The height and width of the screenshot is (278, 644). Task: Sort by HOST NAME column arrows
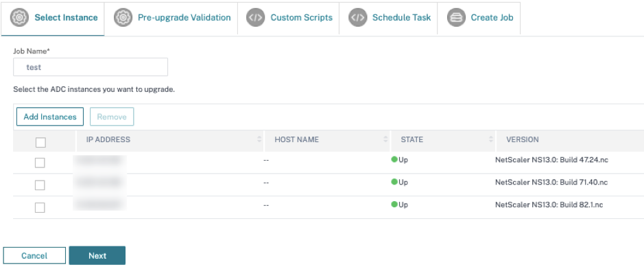(385, 139)
